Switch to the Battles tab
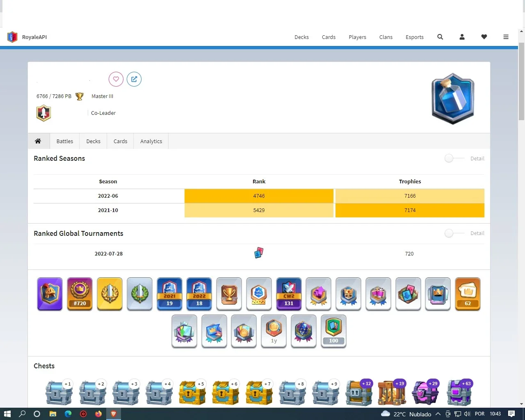The image size is (525, 420). [65, 141]
